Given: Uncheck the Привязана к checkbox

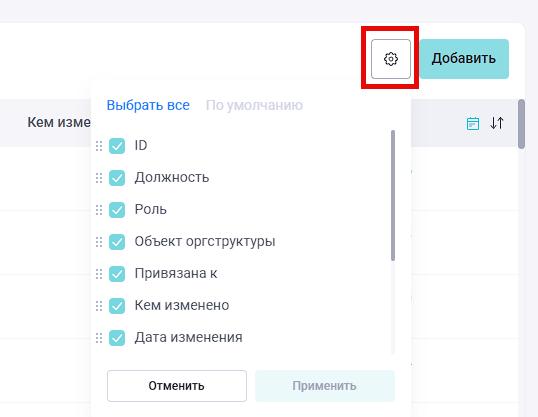Looking at the screenshot, I should click(117, 274).
